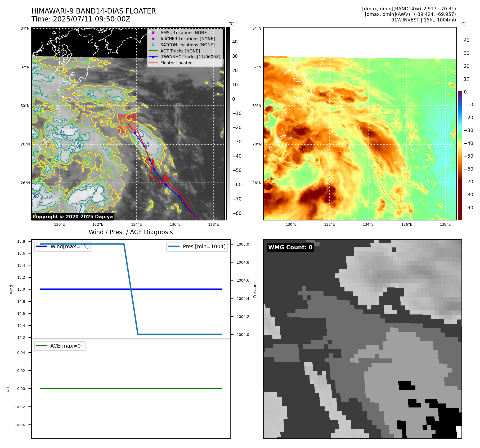Click the ACE[max=0] legend box
Image resolution: width=480 pixels, height=448 pixels.
click(60, 346)
